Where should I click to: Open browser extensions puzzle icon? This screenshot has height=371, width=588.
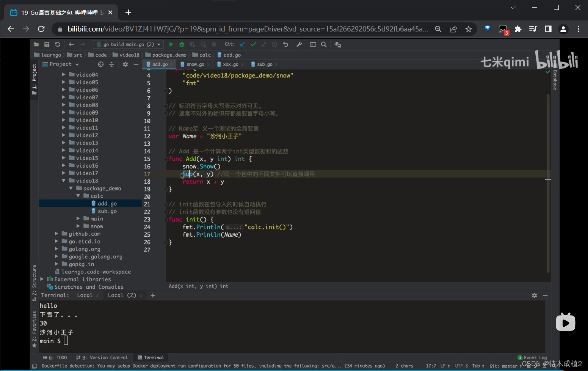[518, 29]
